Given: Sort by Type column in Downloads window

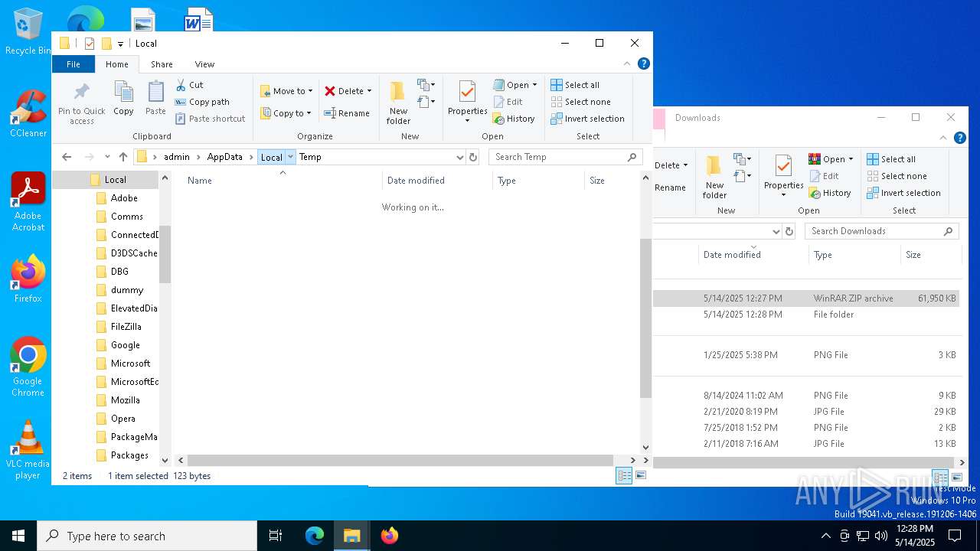Looking at the screenshot, I should 854,255.
